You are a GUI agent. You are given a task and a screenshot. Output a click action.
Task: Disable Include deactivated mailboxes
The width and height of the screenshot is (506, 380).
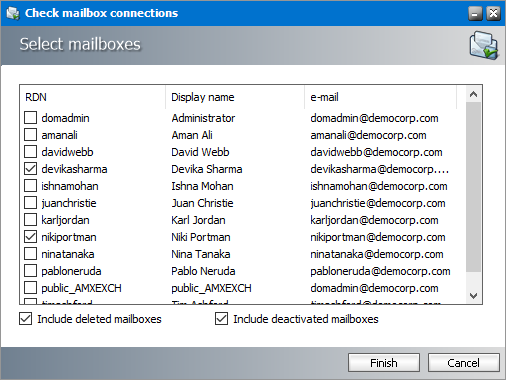(221, 319)
